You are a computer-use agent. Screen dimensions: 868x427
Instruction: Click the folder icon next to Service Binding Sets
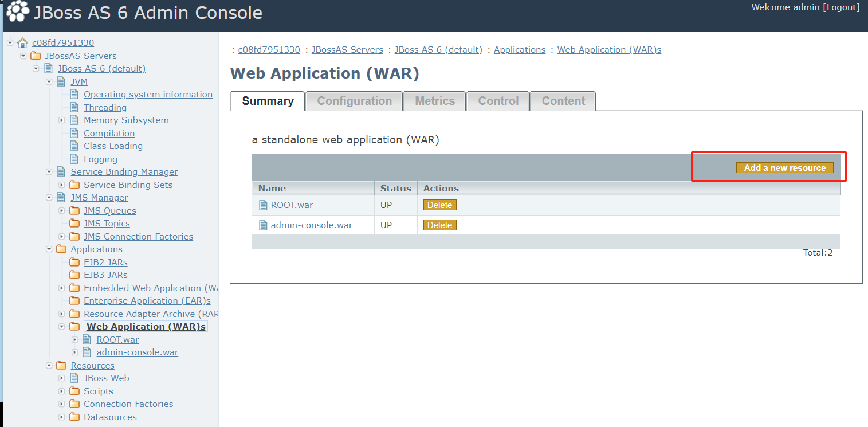pyautogui.click(x=74, y=185)
